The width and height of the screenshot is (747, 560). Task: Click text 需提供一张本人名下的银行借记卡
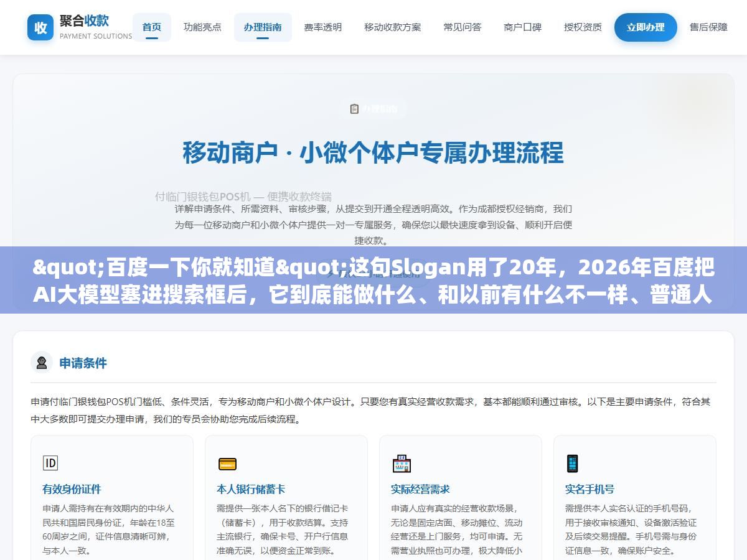[x=283, y=508]
